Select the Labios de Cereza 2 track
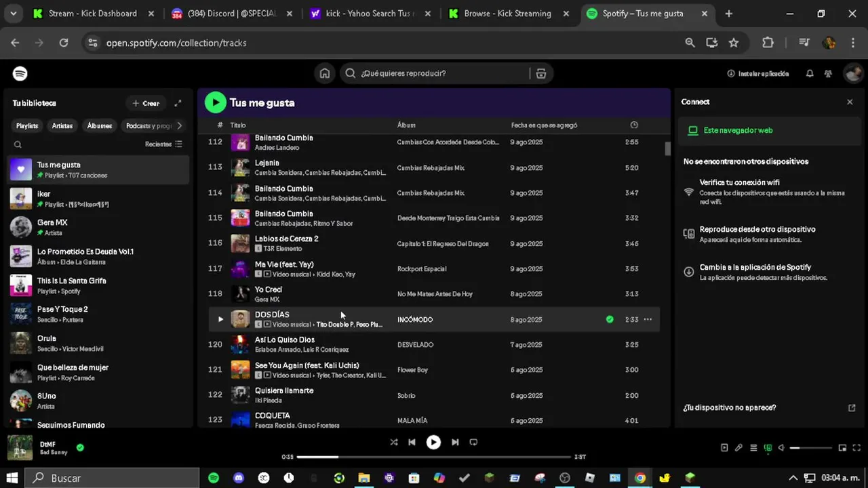Viewport: 868px width, 488px height. 434,243
